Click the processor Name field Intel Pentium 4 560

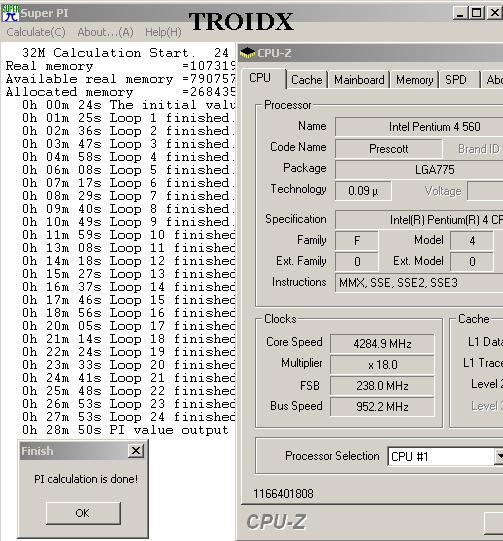(419, 127)
